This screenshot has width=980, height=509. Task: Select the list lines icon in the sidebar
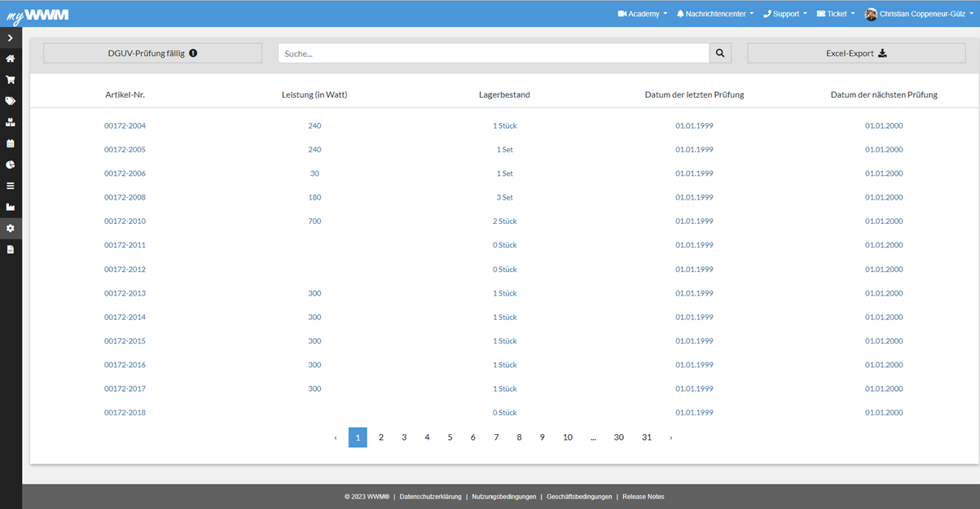[x=11, y=186]
